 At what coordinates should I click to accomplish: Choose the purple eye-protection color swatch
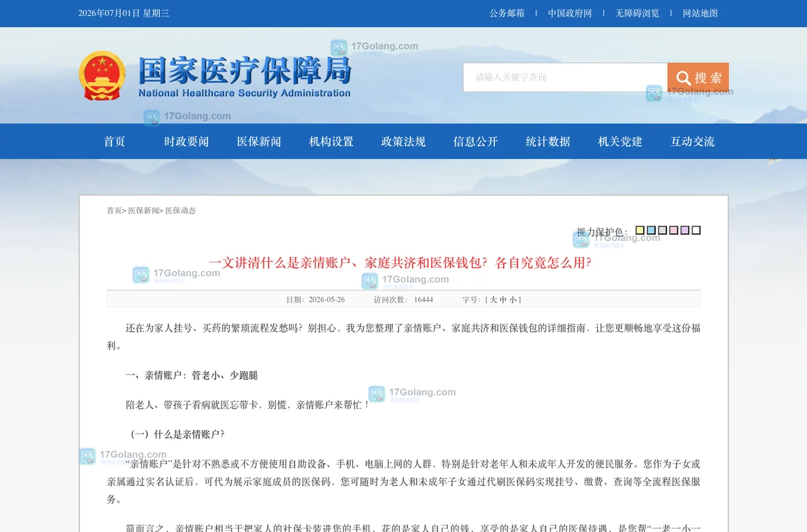click(x=685, y=230)
